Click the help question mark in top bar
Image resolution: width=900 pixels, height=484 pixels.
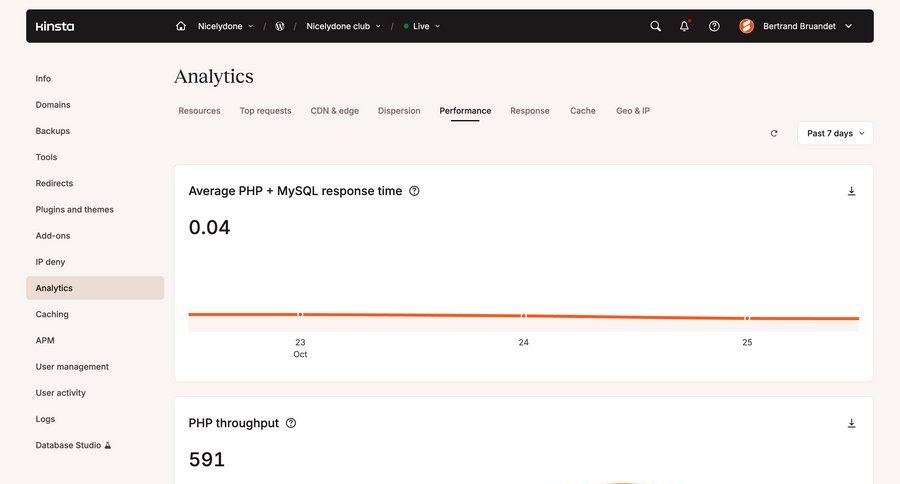(x=714, y=26)
